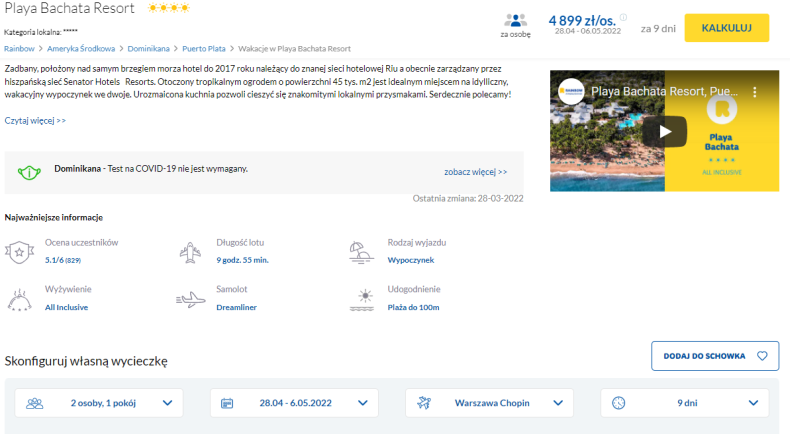Click the DODAJ DO SCHOWKA button
Viewport: 790px width, 434px height.
[x=715, y=356]
